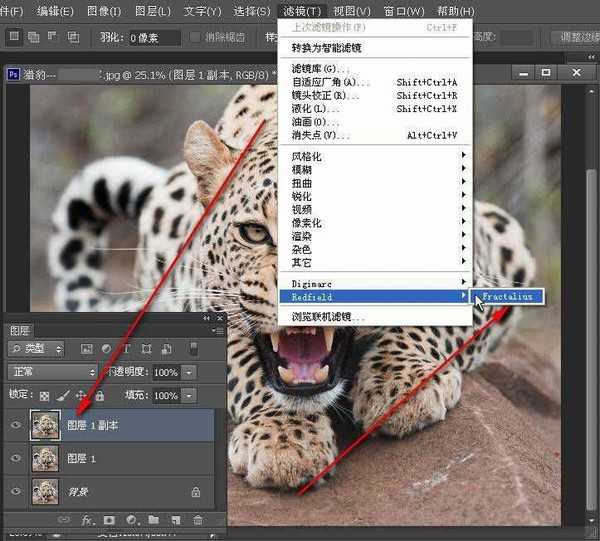
Task: Filter layers by text type T icon
Action: tap(127, 348)
